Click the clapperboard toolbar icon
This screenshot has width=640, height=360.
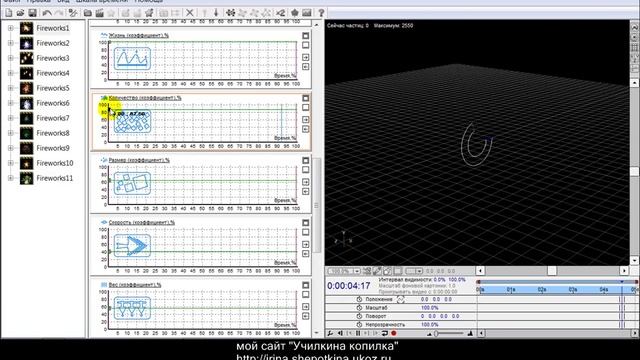coord(99,13)
